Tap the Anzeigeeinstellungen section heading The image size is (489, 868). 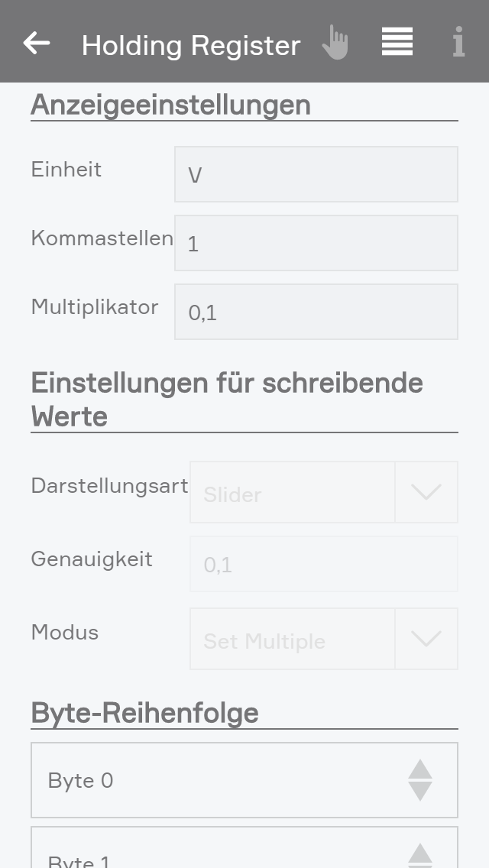pyautogui.click(x=171, y=104)
